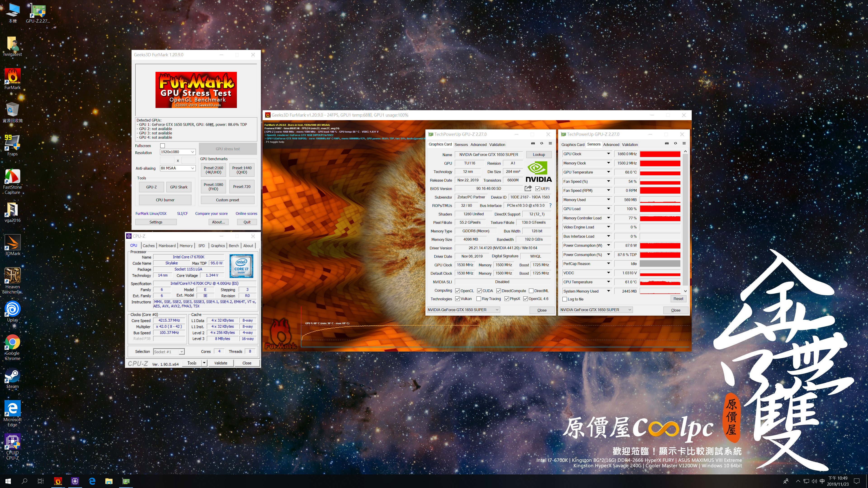Open the Uplay desktop icon
The height and width of the screenshot is (488, 868).
point(12,312)
